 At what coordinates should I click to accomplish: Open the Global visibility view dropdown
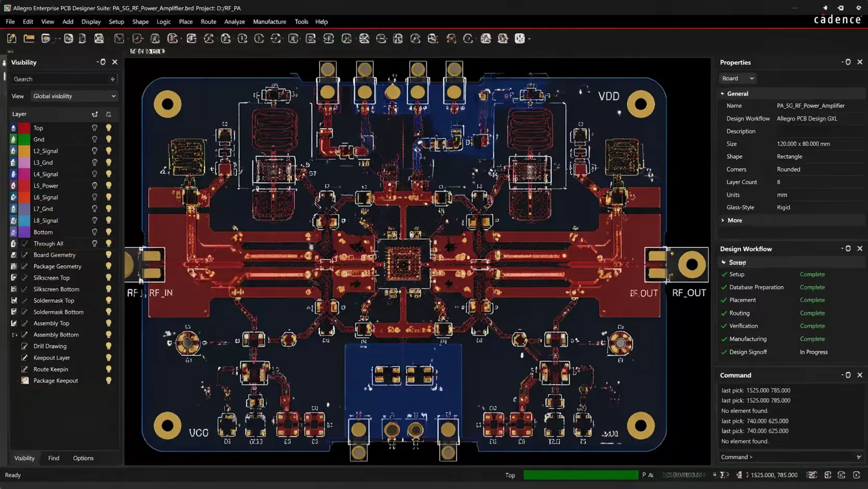pos(74,96)
